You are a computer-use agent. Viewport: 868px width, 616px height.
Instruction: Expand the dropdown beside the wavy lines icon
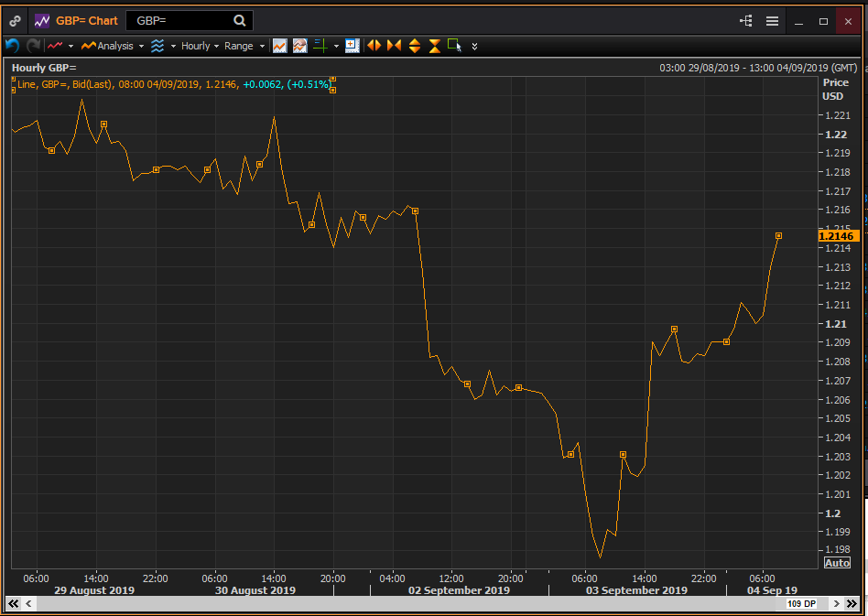click(x=173, y=46)
